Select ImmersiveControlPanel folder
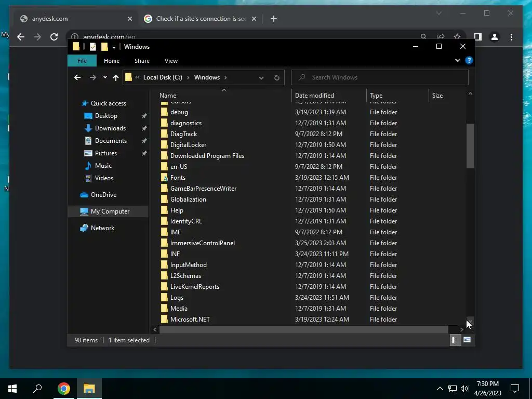The image size is (532, 399). tap(203, 243)
